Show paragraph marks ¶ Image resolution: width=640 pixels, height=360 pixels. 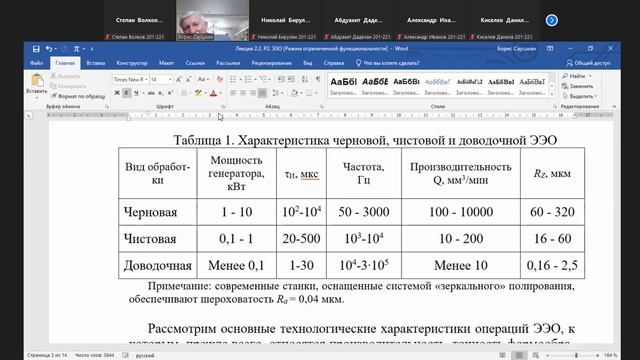tap(318, 79)
